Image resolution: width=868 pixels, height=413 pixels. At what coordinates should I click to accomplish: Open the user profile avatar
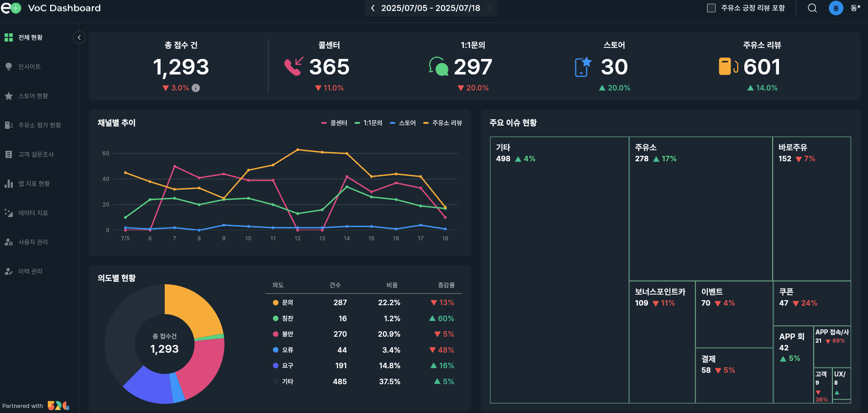(x=836, y=8)
